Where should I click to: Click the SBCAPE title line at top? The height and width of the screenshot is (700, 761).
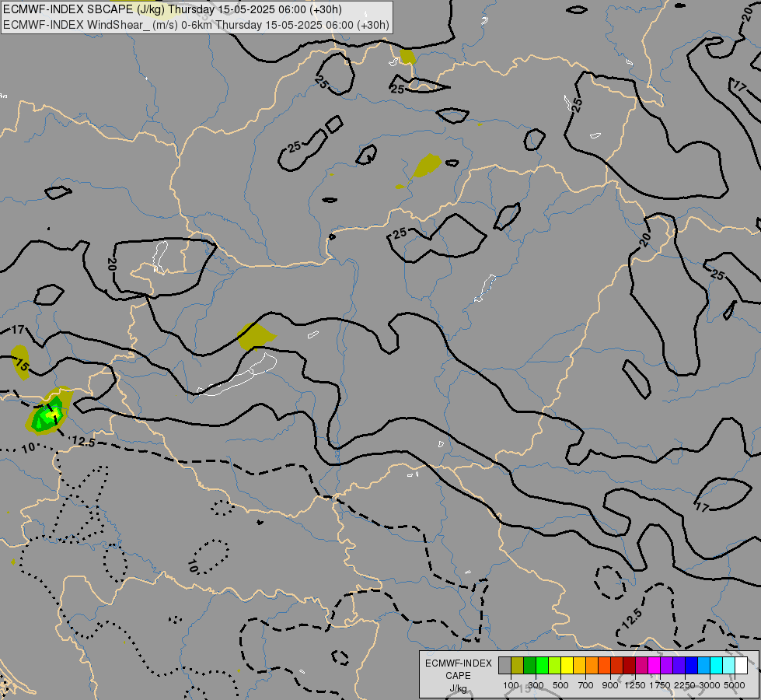(173, 9)
